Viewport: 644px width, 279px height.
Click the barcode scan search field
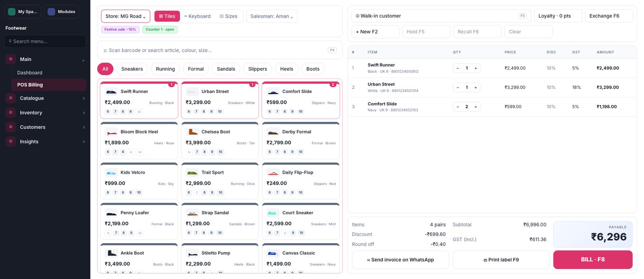tap(220, 50)
